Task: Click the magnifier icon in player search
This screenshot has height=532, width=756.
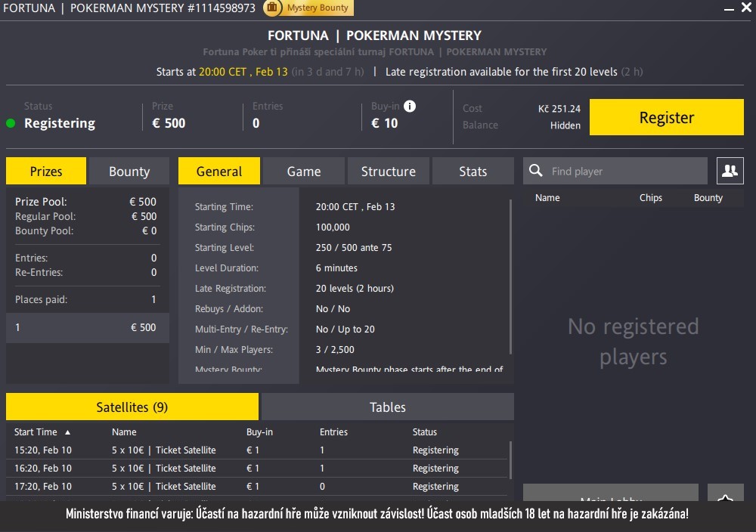Action: (536, 171)
